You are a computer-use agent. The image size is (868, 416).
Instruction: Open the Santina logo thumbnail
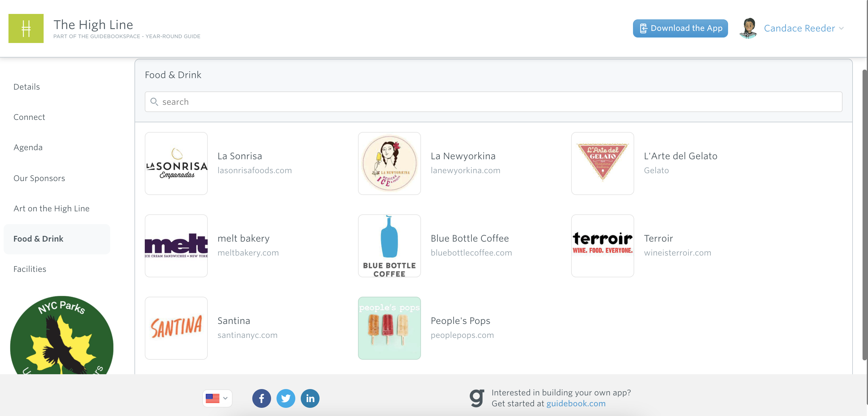pyautogui.click(x=176, y=328)
